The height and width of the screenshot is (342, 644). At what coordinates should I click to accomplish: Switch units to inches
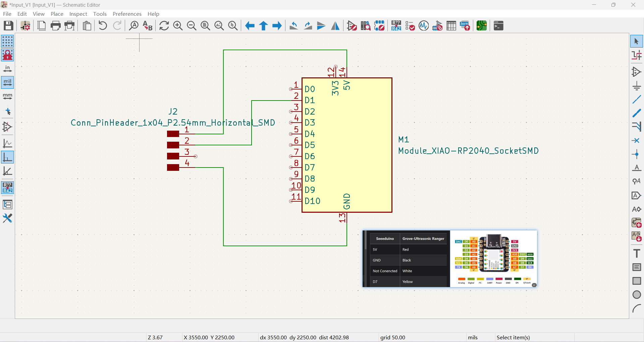[x=7, y=69]
